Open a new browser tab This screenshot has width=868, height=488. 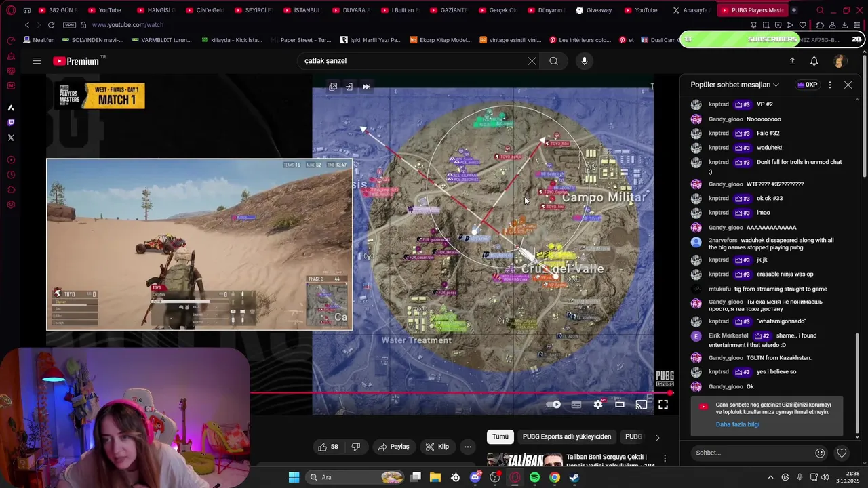pos(794,10)
